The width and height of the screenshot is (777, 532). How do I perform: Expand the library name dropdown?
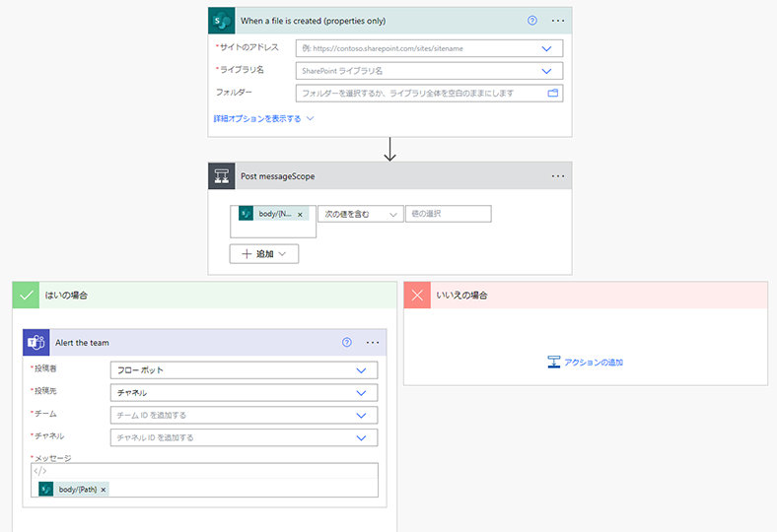[x=546, y=71]
